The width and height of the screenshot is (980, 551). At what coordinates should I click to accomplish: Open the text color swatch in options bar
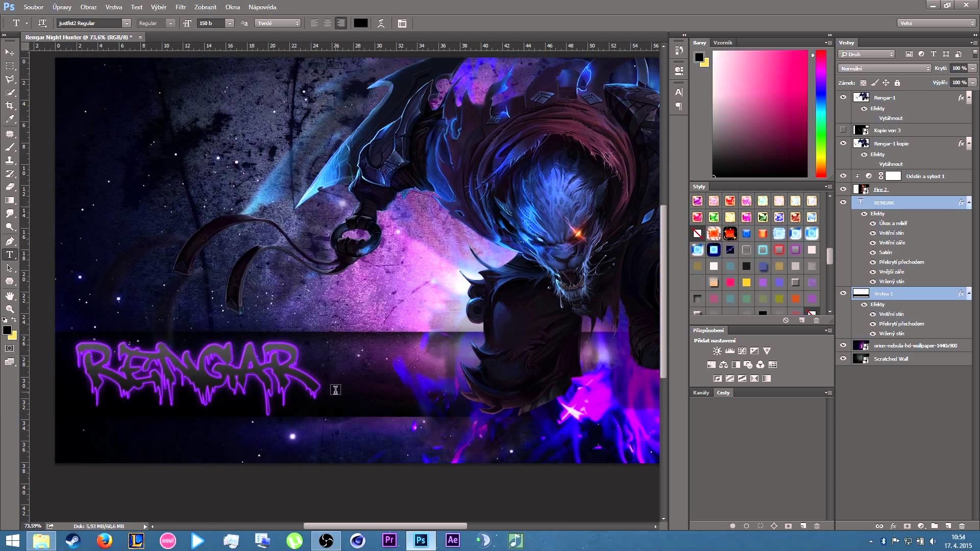[x=361, y=23]
